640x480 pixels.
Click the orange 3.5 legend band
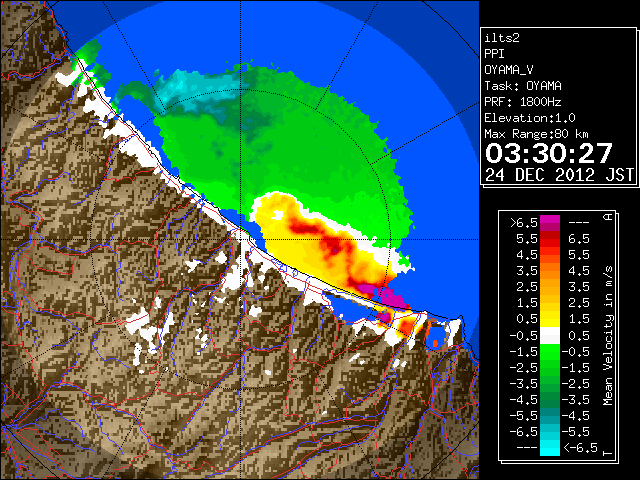click(550, 271)
